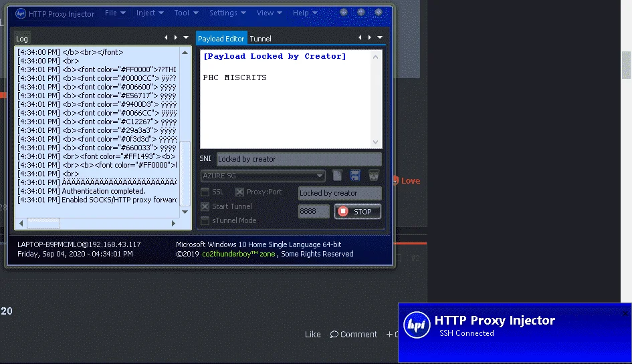Click the LAPTOP-B9PMCMLO@192.168.43.117 status text
Image resolution: width=632 pixels, height=364 pixels.
79,244
